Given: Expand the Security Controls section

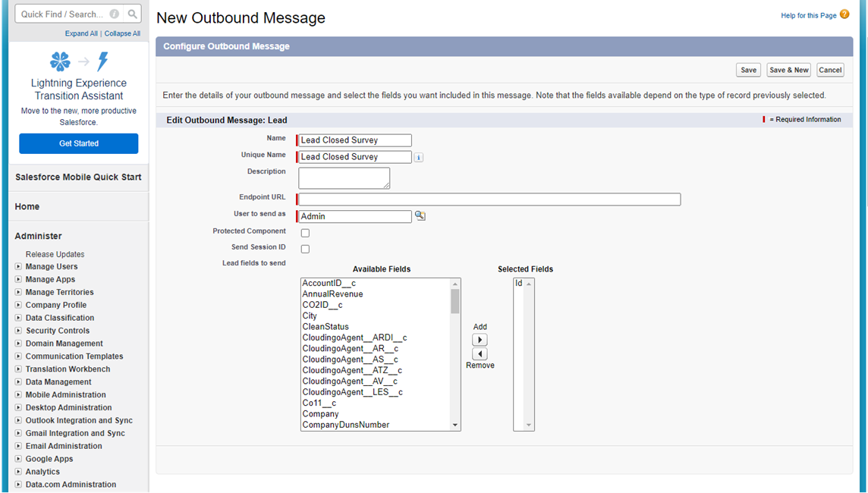Looking at the screenshot, I should pyautogui.click(x=19, y=331).
